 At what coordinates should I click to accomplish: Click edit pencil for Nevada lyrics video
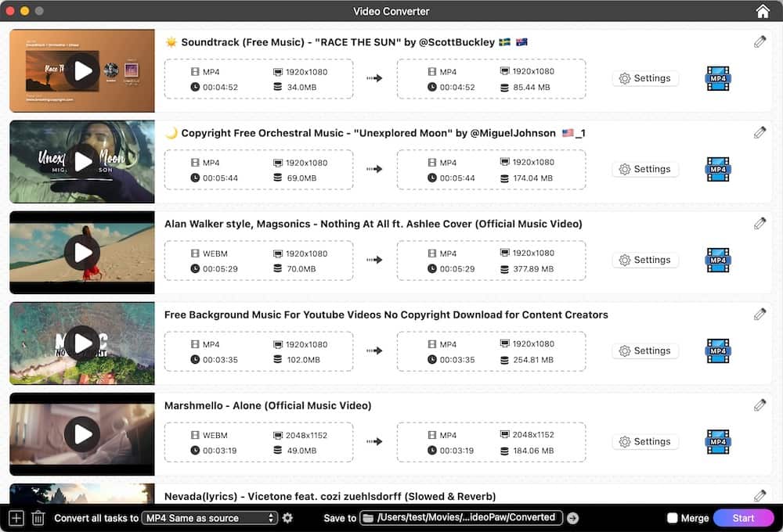tap(760, 495)
